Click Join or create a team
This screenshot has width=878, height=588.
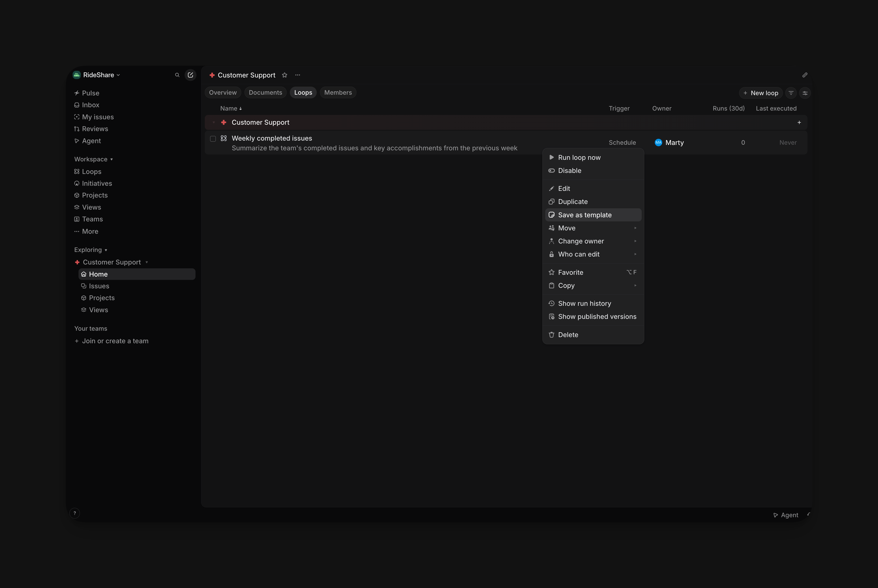[111, 341]
